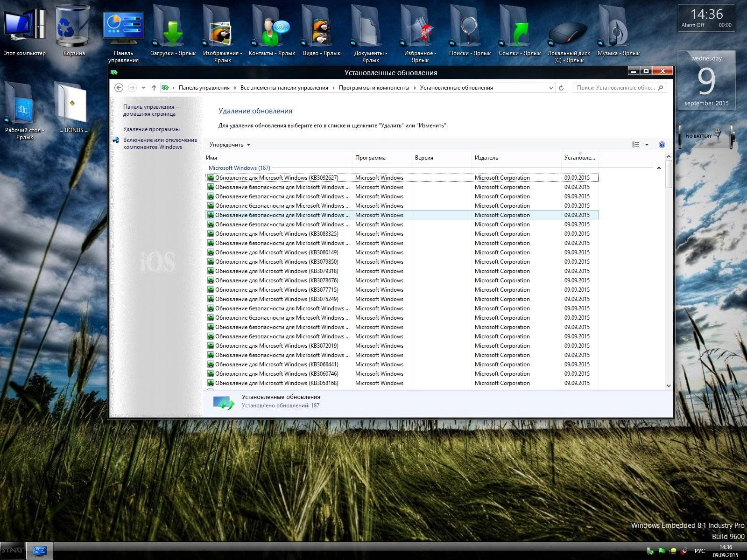
Task: Open the Корзина recycle bin icon
Action: point(74,31)
